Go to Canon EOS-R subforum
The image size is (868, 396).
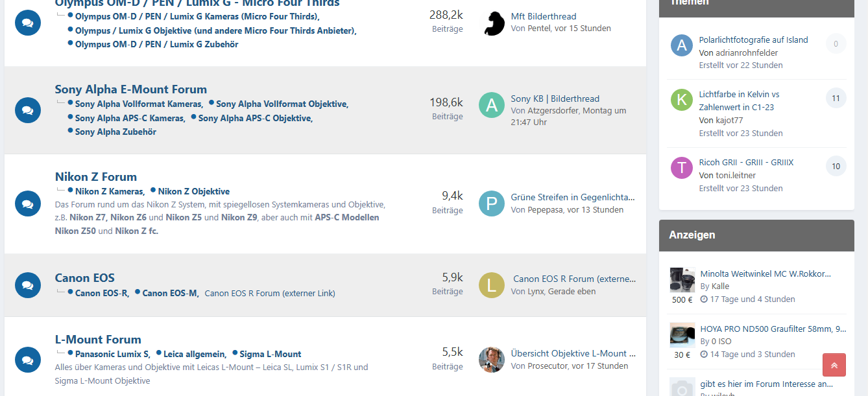coord(101,293)
